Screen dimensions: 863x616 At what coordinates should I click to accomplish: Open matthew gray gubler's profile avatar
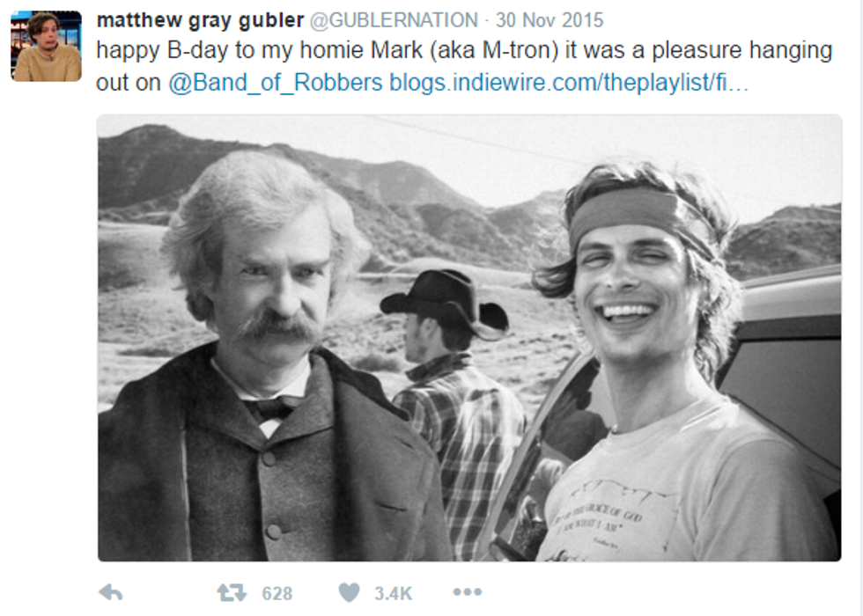pyautogui.click(x=46, y=46)
